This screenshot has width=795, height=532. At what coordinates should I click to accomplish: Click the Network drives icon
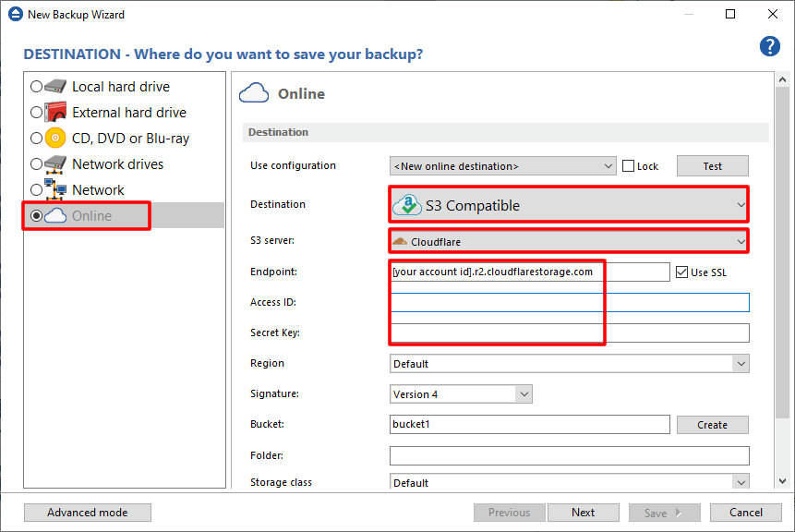(57, 164)
